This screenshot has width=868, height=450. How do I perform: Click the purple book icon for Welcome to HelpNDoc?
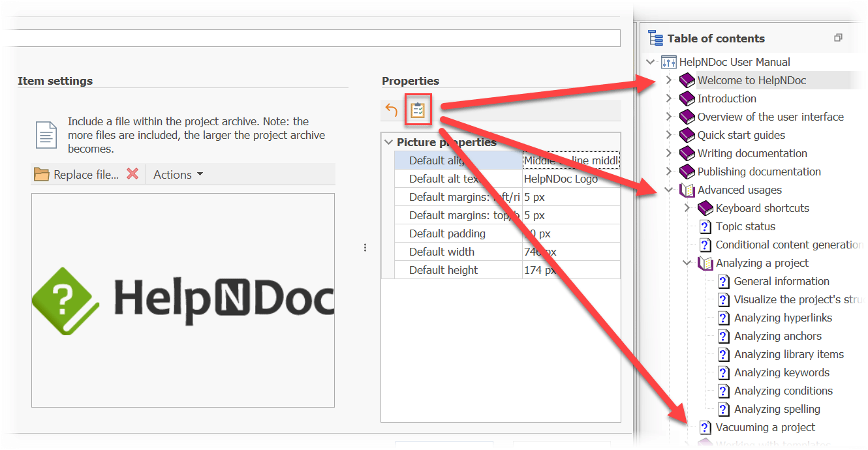point(687,80)
